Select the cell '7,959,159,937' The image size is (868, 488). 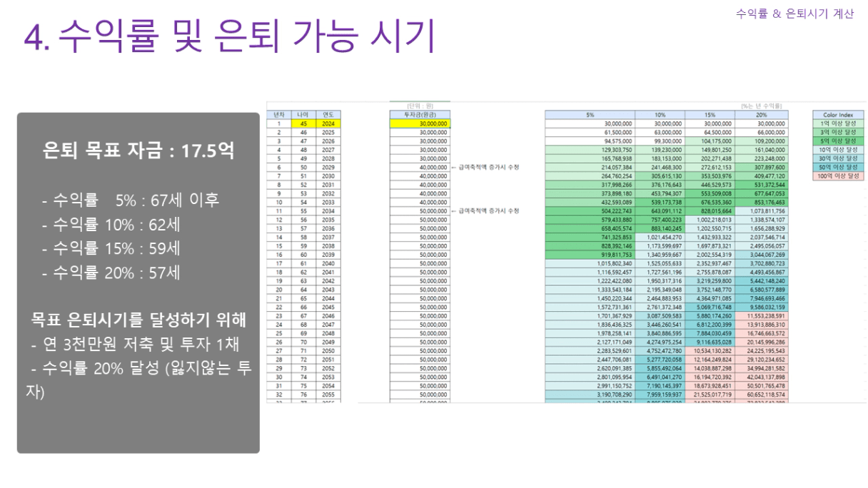[x=660, y=394]
